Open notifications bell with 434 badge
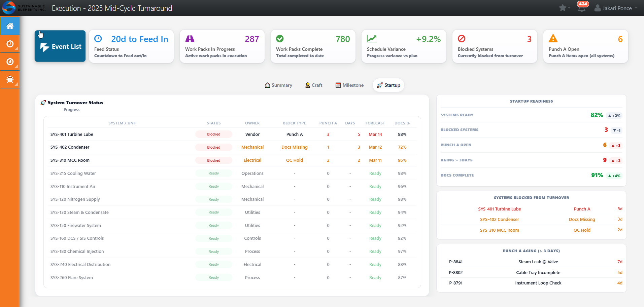 pyautogui.click(x=582, y=8)
